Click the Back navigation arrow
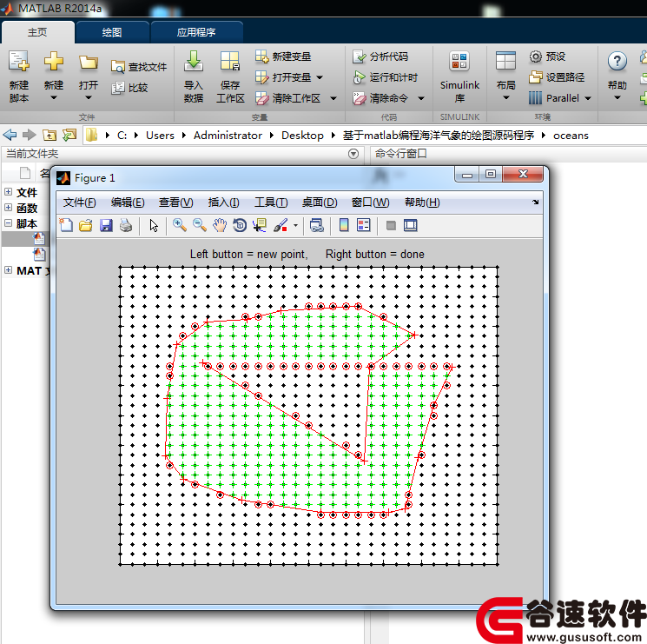Screen dimensions: 647x644 tap(10, 135)
